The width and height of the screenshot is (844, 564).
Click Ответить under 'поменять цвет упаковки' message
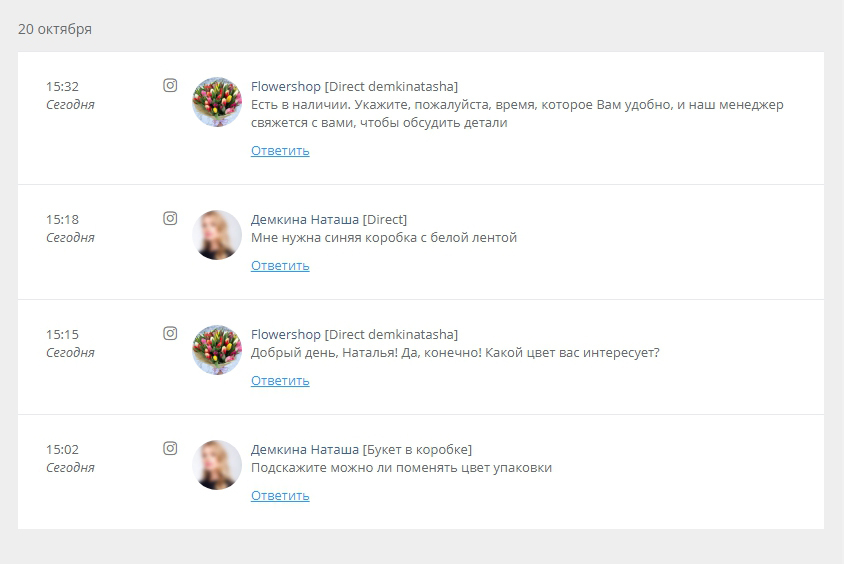(280, 496)
